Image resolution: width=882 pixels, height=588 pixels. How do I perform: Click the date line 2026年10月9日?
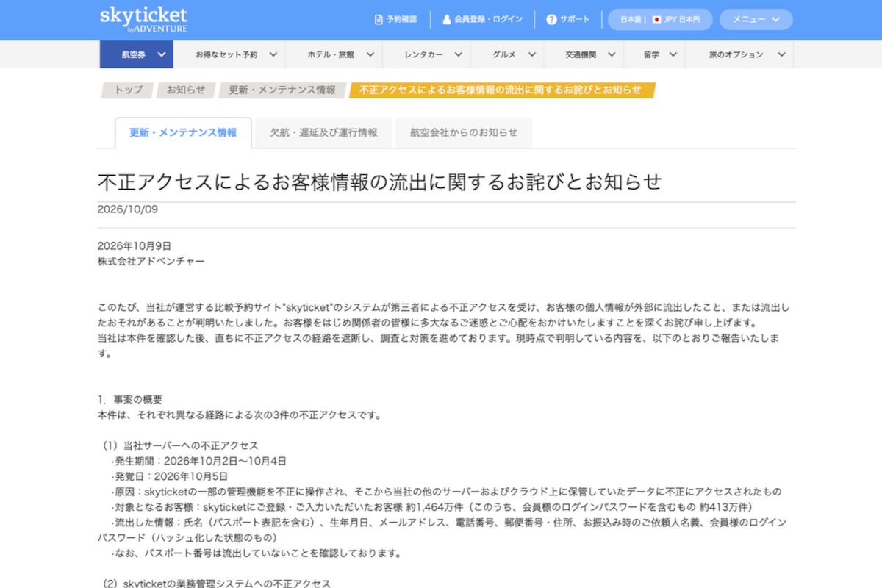pos(135,245)
